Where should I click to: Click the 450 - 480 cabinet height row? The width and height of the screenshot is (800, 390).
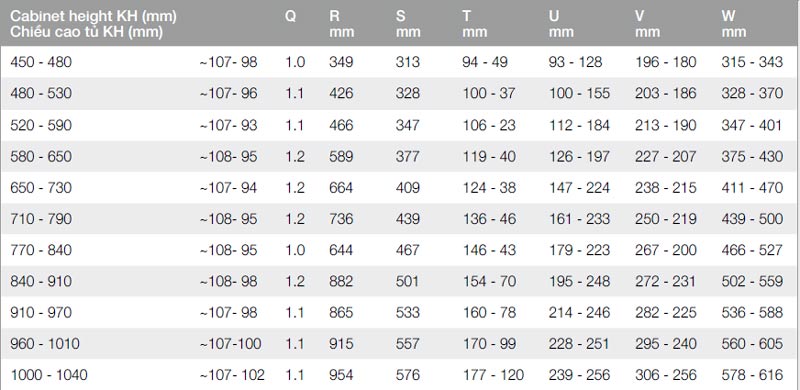pyautogui.click(x=400, y=62)
